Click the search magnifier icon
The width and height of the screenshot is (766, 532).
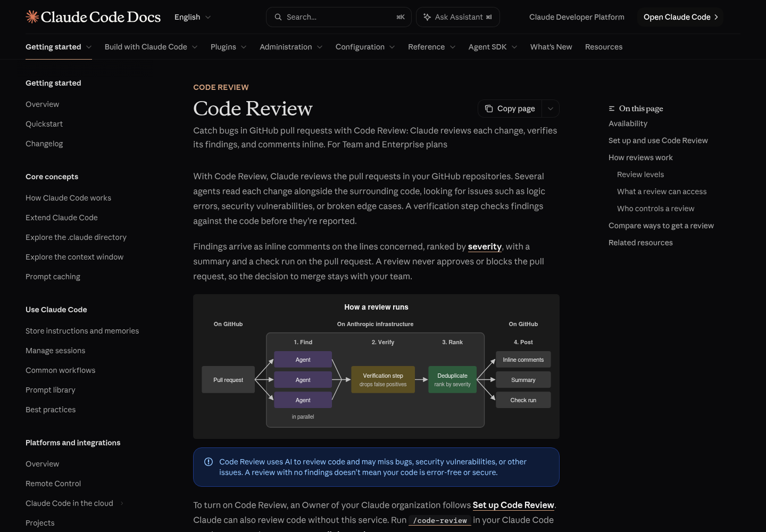click(x=278, y=17)
